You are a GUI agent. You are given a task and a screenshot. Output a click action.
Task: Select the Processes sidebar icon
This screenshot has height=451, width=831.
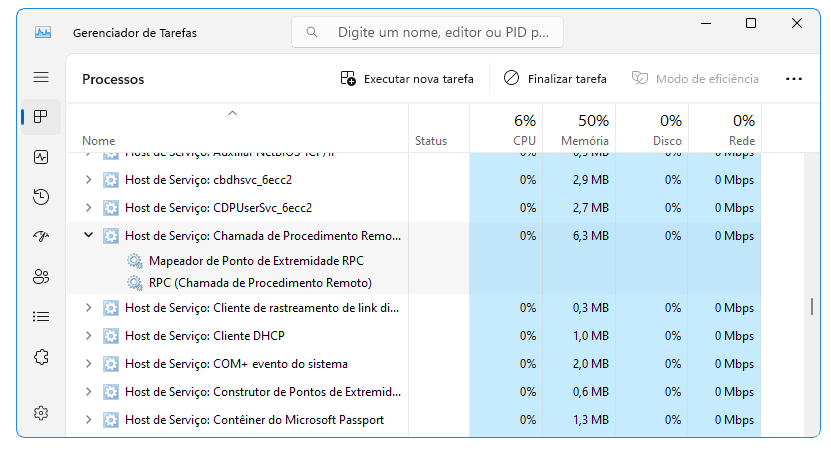pos(41,117)
